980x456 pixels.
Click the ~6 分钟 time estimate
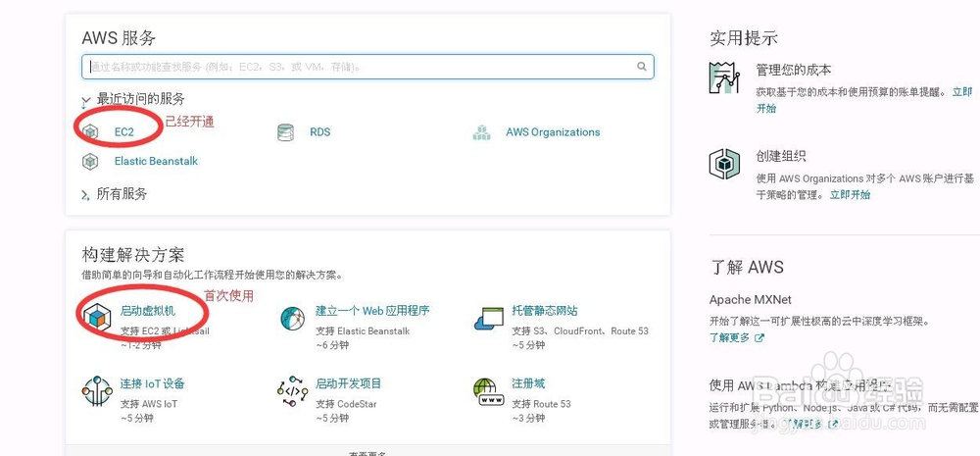pos(332,344)
